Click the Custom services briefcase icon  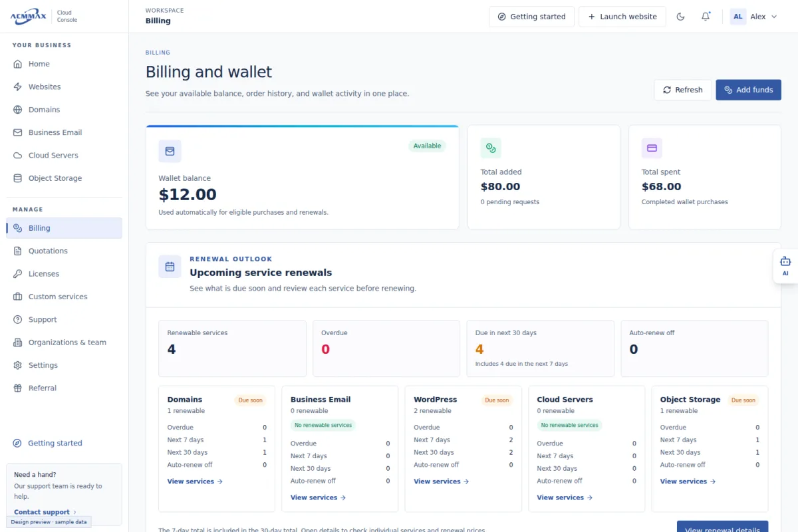[x=18, y=297]
